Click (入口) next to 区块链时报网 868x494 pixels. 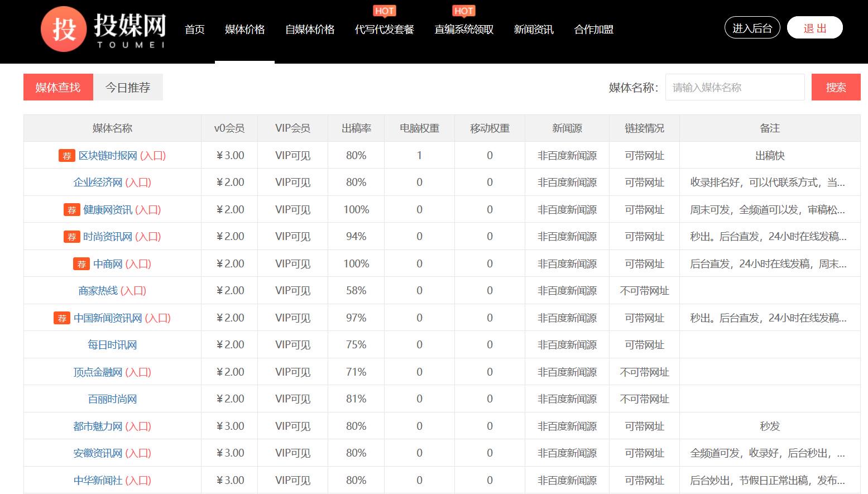pos(153,156)
